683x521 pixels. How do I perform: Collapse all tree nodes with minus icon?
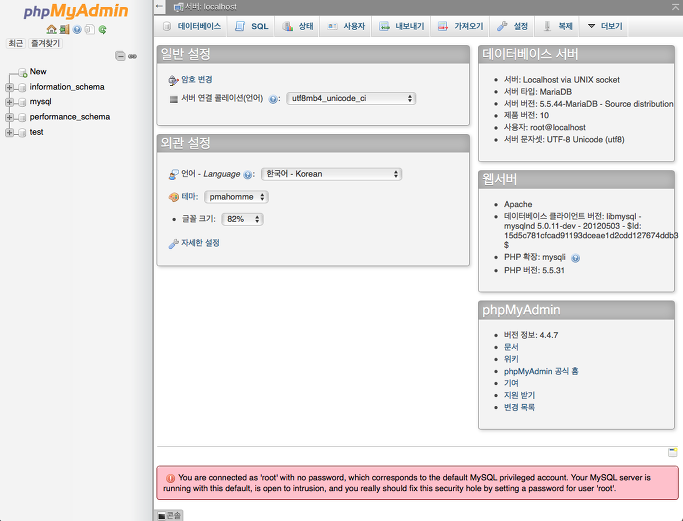120,56
